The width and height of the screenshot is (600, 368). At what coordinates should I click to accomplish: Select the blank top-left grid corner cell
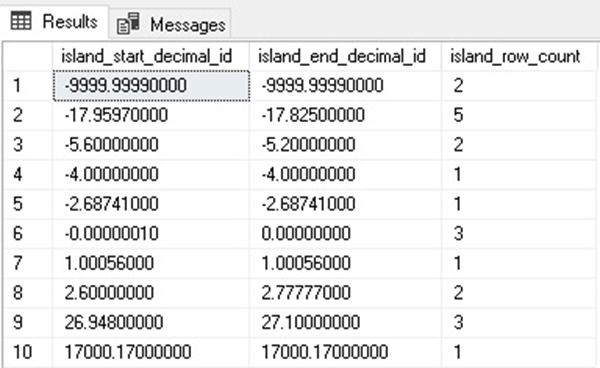tap(28, 56)
